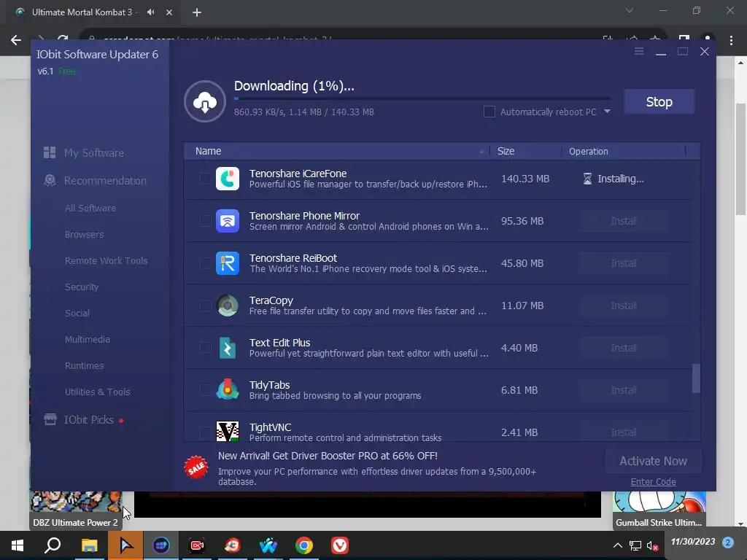Select Security category
Screen dimensions: 747x560
coord(82,287)
